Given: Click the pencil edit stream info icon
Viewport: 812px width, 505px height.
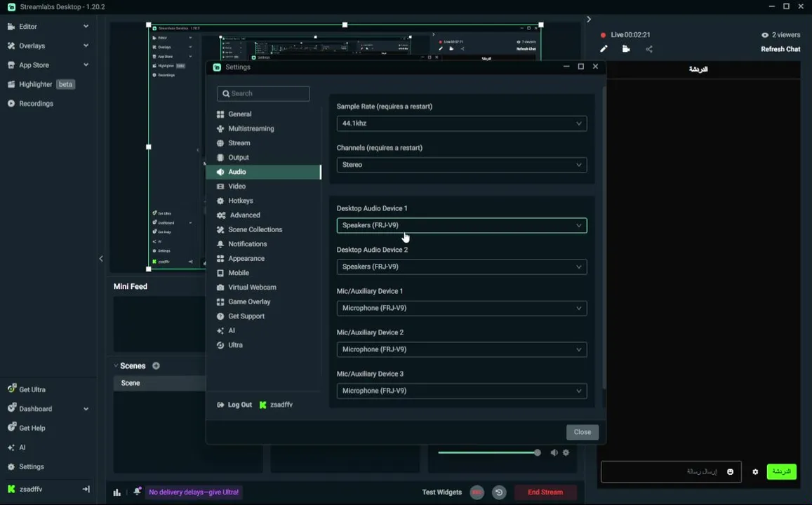Looking at the screenshot, I should tap(604, 48).
